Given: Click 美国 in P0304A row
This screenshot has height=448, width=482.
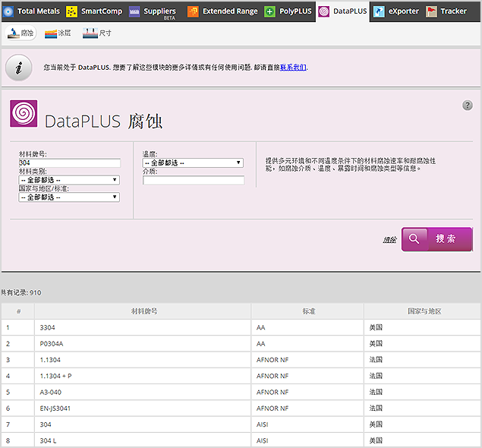Looking at the screenshot, I should 376,344.
